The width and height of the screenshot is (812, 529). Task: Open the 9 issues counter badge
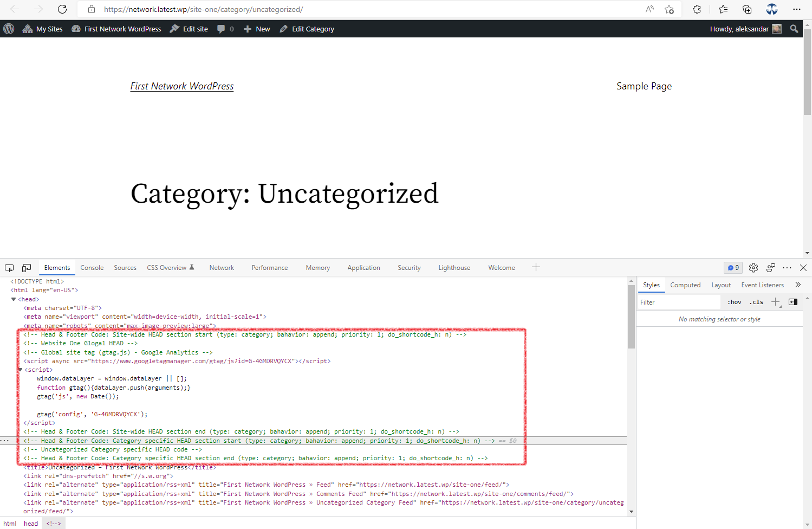coord(733,268)
